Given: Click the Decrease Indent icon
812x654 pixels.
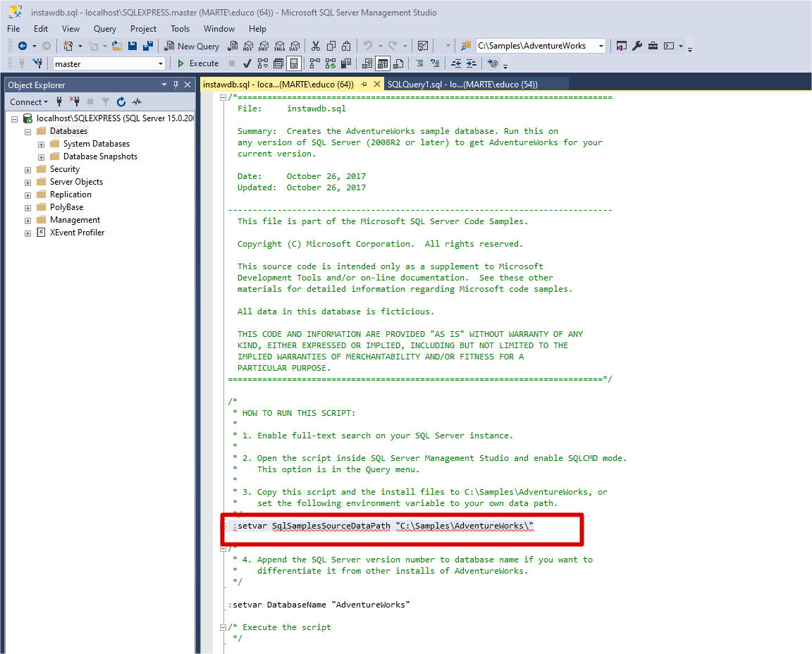Looking at the screenshot, I should (x=456, y=63).
